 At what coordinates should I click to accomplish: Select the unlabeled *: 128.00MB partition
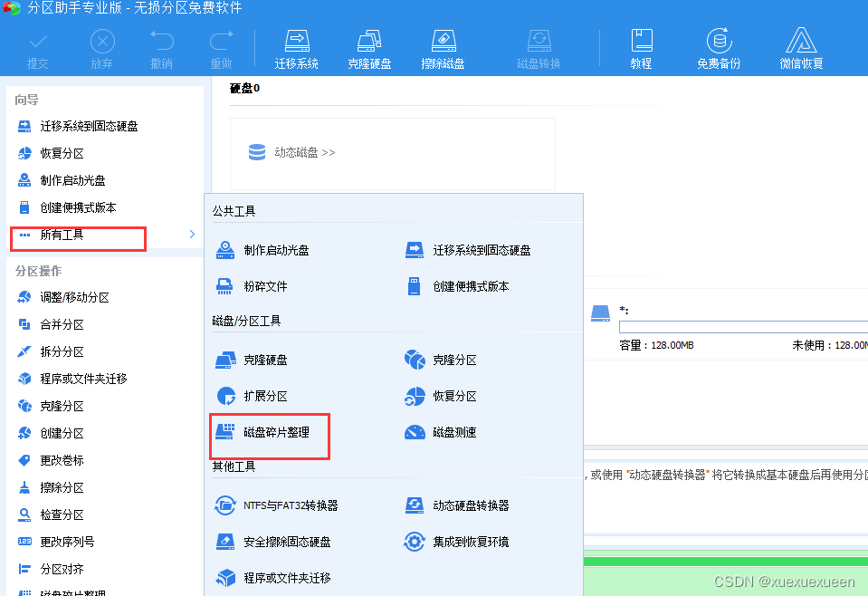tap(729, 328)
